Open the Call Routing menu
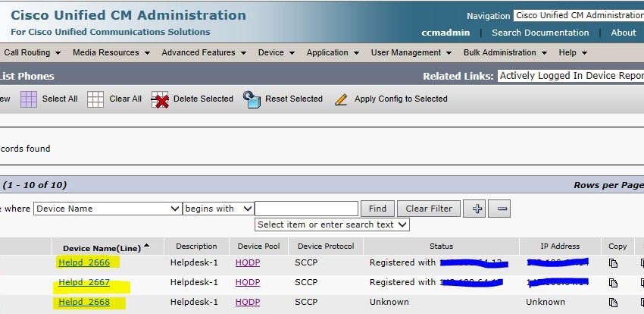The image size is (644, 314). (x=32, y=53)
